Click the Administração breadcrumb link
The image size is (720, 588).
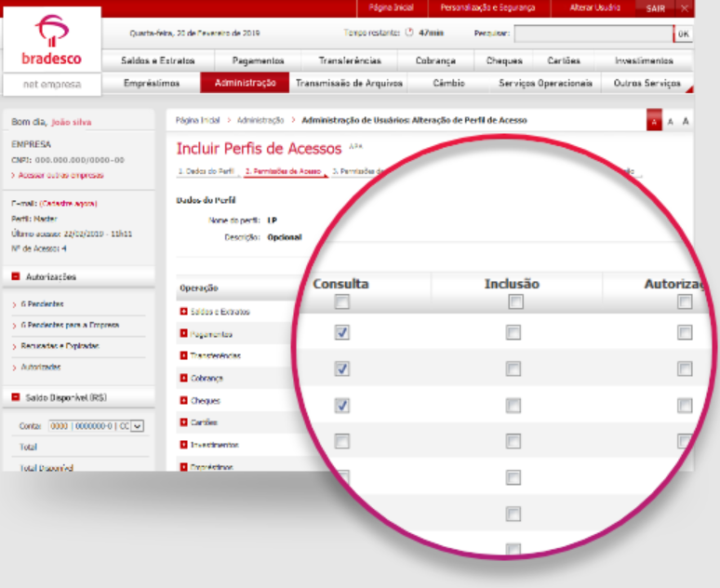(260, 120)
